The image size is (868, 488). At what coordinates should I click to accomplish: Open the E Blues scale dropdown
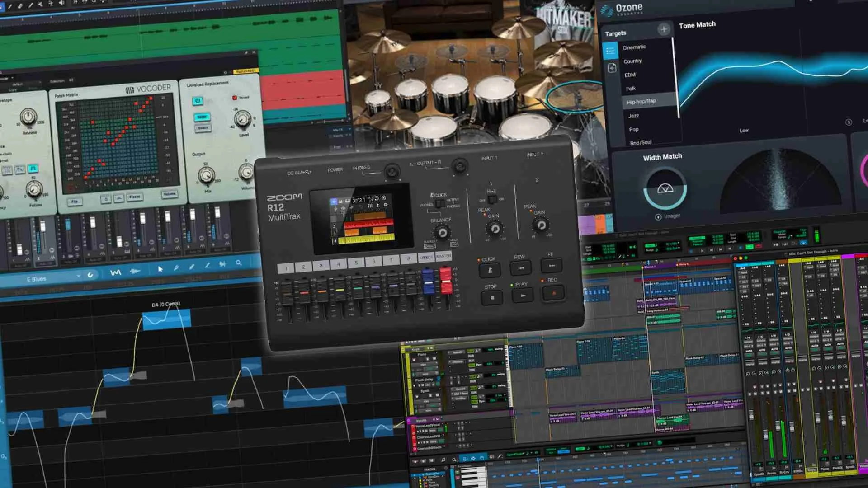click(x=78, y=275)
